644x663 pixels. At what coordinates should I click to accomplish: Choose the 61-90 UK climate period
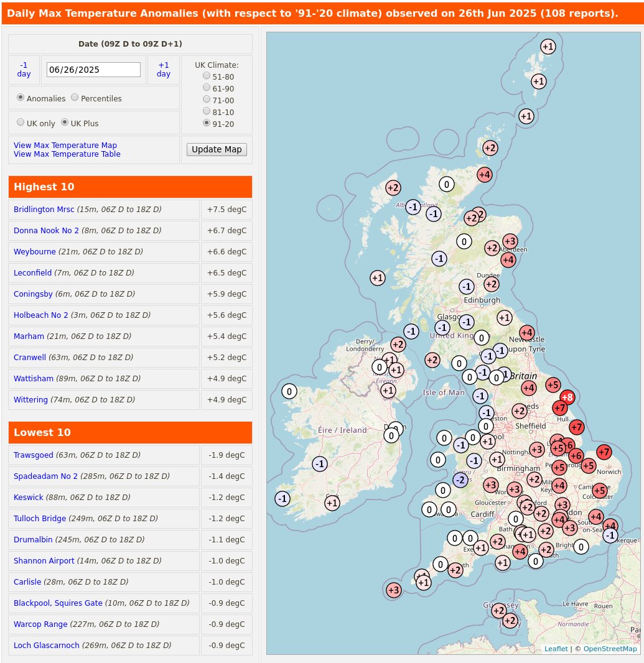tap(207, 88)
